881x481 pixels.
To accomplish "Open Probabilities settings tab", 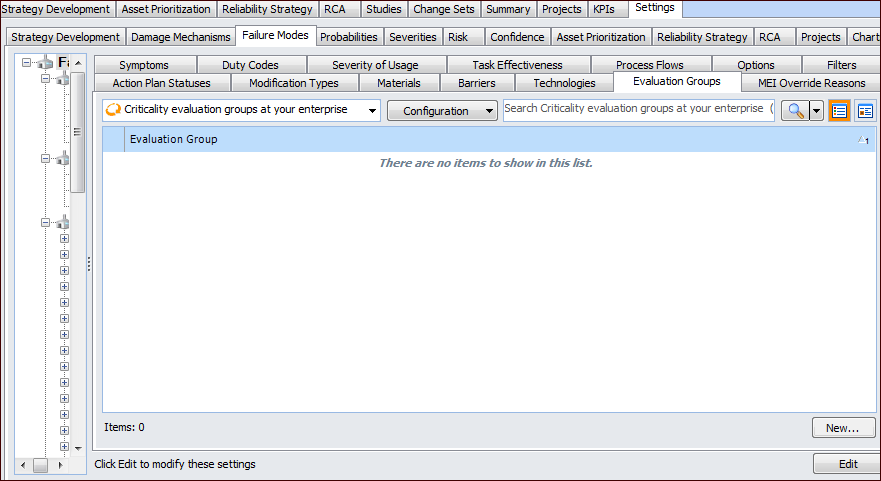I will point(349,37).
